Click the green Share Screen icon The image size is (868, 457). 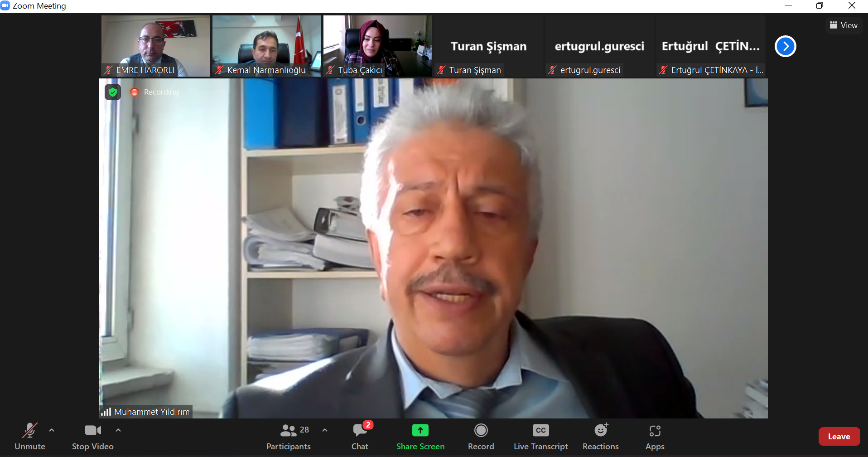click(x=420, y=430)
